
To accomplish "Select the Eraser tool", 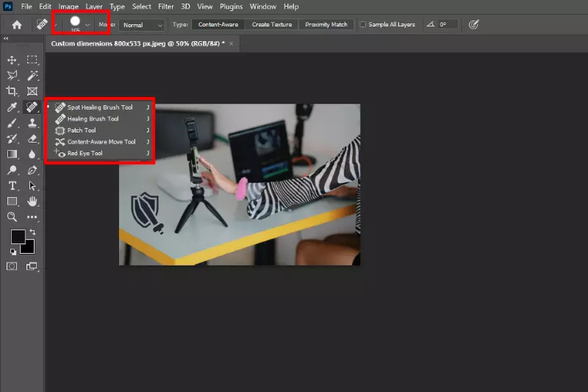I will (32, 139).
